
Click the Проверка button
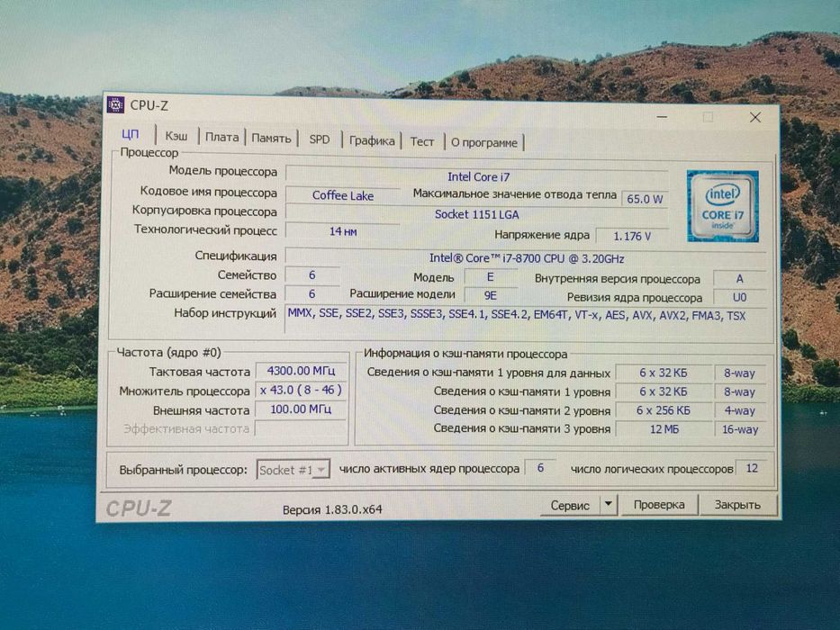coord(659,505)
